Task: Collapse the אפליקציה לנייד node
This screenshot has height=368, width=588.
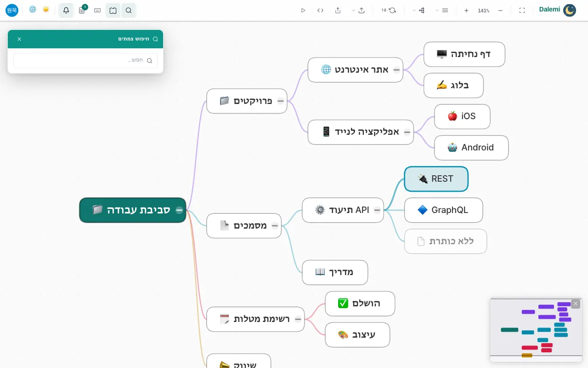Action: tap(407, 132)
